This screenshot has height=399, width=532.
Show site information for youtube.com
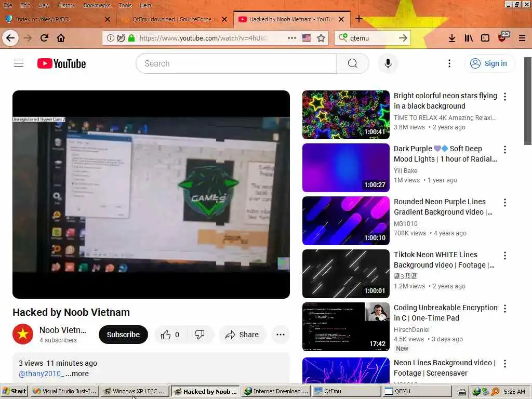click(x=110, y=38)
